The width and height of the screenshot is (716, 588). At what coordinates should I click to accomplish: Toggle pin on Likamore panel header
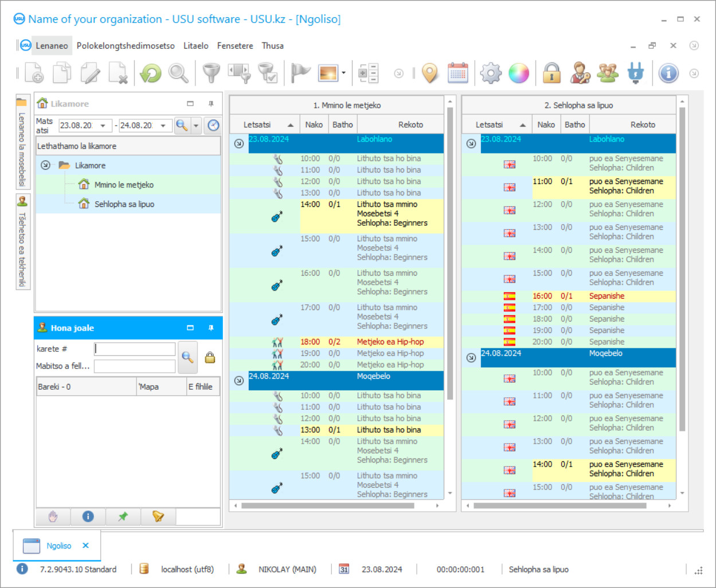[x=211, y=104]
